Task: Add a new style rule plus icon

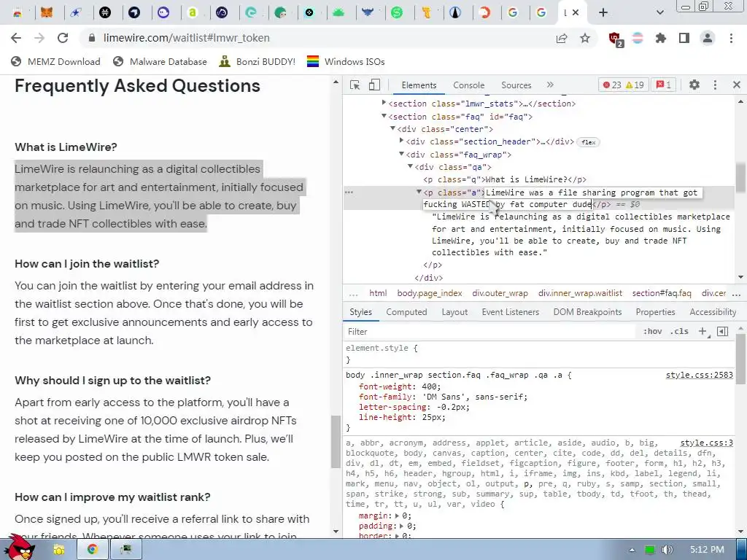Action: [x=703, y=332]
